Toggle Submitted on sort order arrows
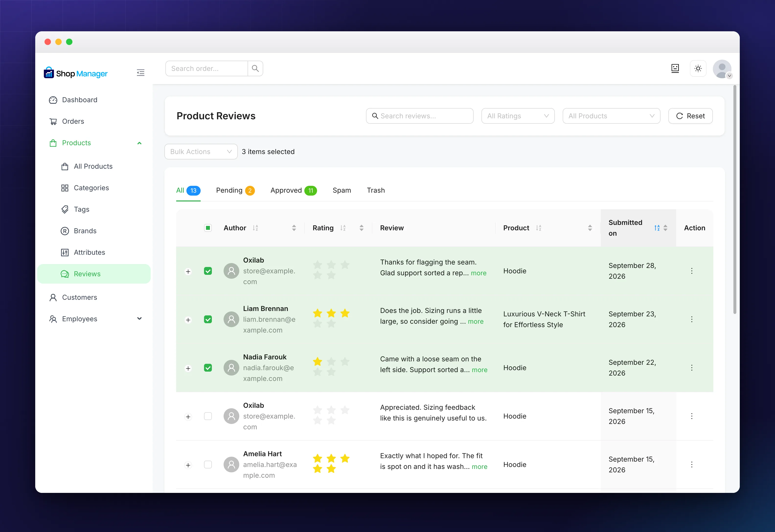 (665, 228)
